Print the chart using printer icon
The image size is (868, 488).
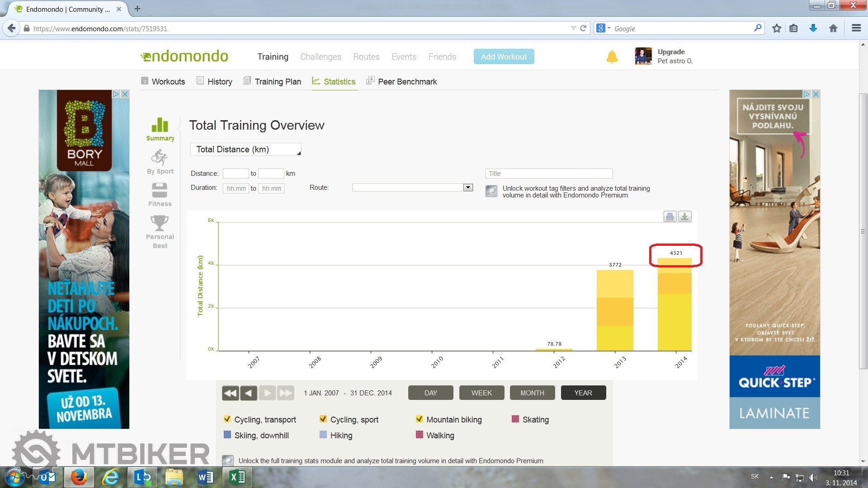point(670,217)
